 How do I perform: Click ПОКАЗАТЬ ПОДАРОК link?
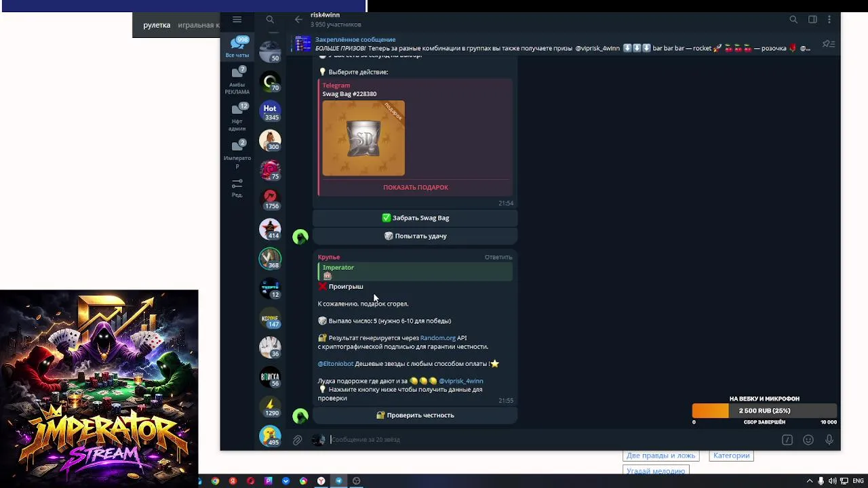(416, 188)
